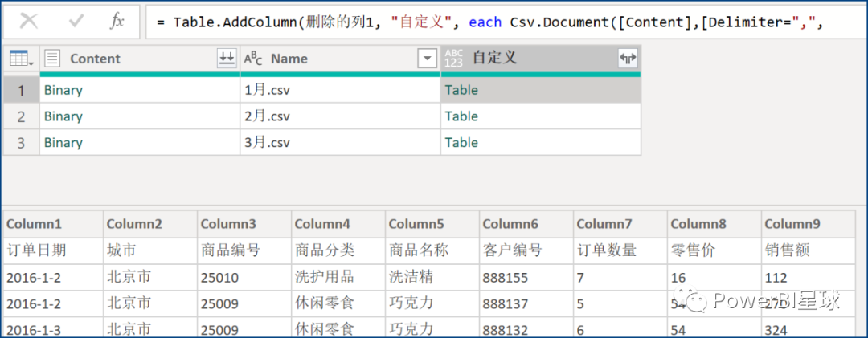Click the fx function icon
The height and width of the screenshot is (338, 868).
pyautogui.click(x=117, y=22)
